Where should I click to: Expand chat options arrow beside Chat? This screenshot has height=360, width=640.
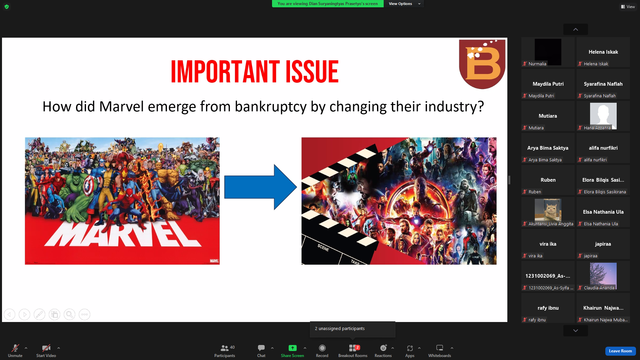coord(272,348)
